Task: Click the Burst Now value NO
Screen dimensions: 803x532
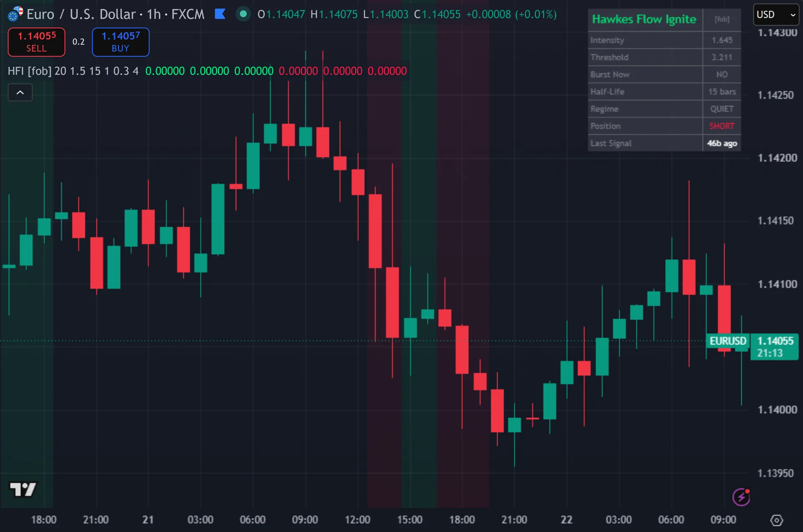Action: 722,74
